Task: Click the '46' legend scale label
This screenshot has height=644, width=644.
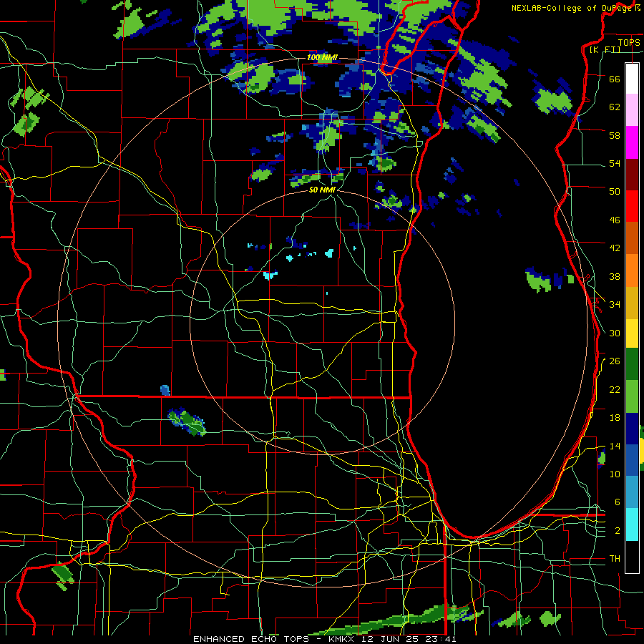Action: pyautogui.click(x=615, y=220)
